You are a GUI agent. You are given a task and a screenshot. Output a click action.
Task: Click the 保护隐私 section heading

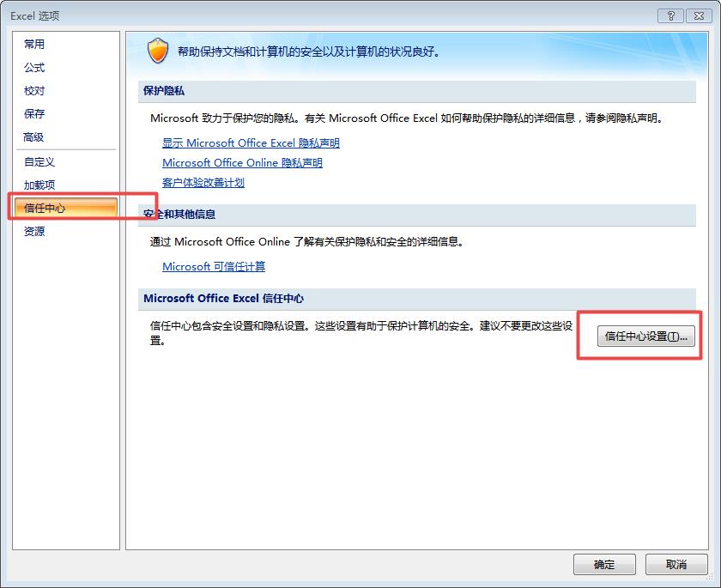point(164,91)
